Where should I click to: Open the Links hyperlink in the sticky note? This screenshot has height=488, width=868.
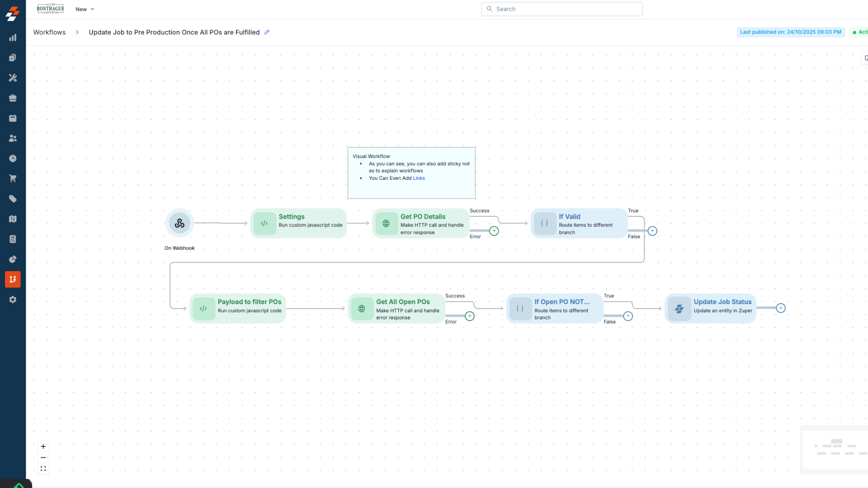(419, 178)
